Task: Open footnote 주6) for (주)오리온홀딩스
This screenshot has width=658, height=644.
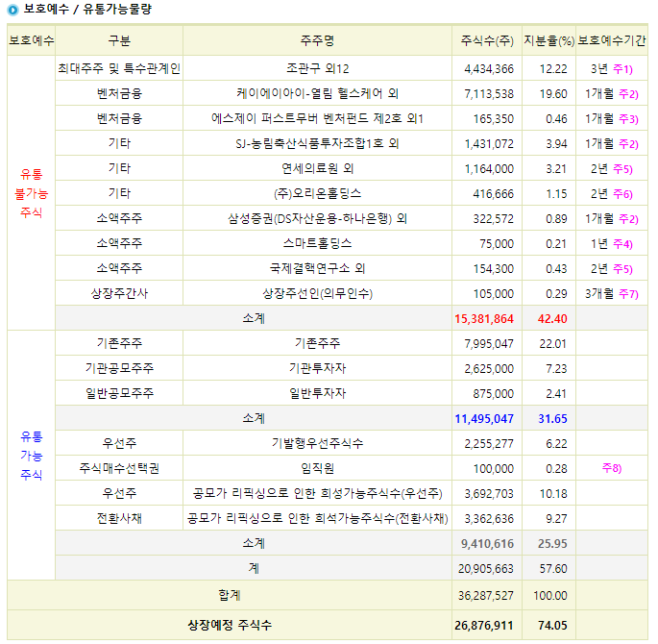Action: tap(622, 194)
